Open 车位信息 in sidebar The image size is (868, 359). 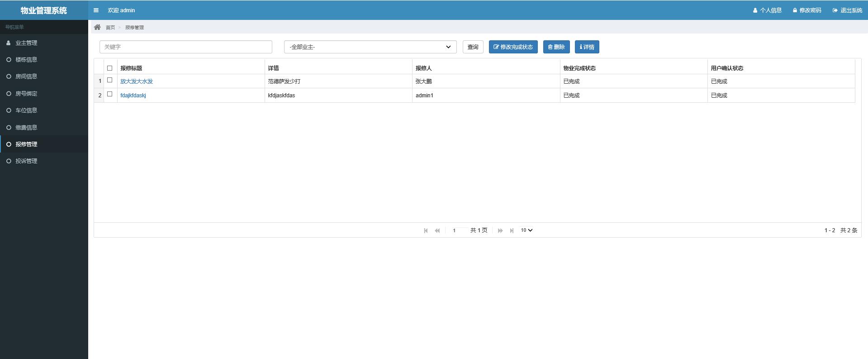[44, 110]
